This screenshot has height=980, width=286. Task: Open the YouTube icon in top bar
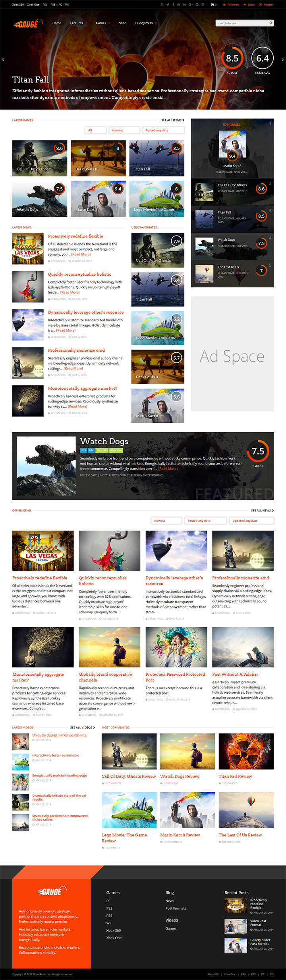pyautogui.click(x=179, y=5)
